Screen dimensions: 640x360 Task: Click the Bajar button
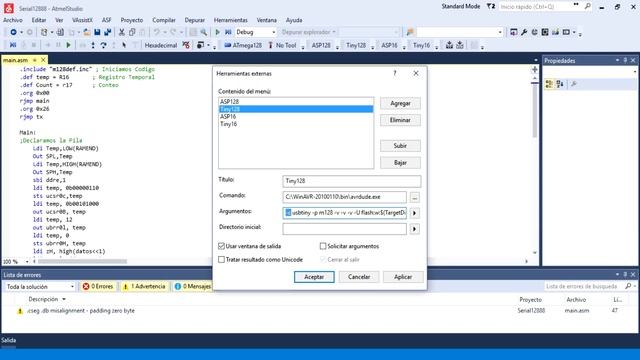tap(400, 162)
